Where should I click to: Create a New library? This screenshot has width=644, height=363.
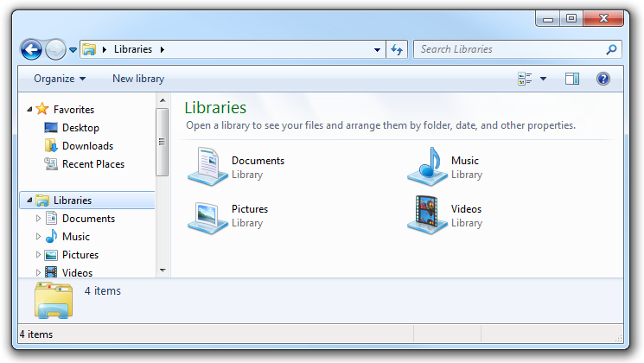click(x=138, y=79)
